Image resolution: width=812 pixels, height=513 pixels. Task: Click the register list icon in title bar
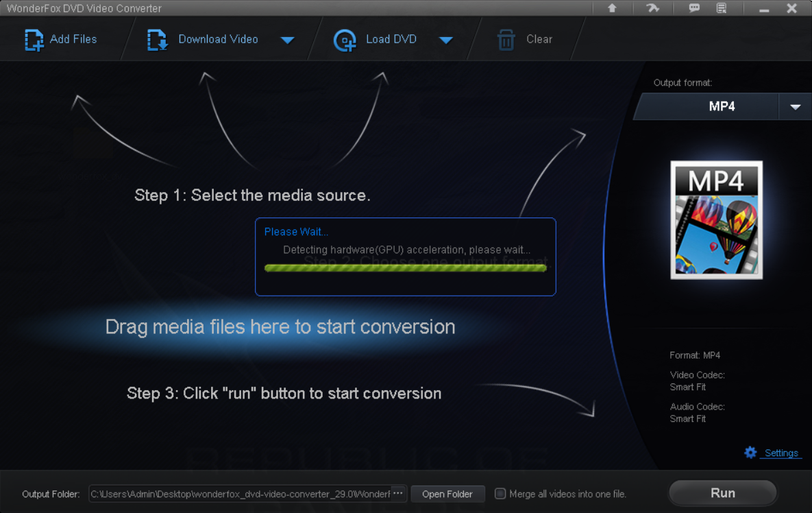pos(722,8)
